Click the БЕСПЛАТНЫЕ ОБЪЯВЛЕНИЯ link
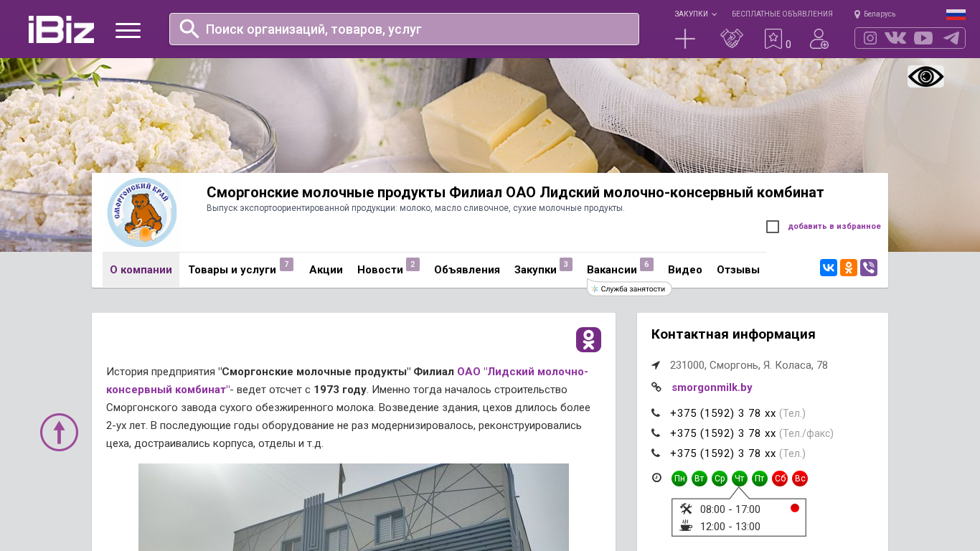The width and height of the screenshot is (980, 551). click(782, 14)
